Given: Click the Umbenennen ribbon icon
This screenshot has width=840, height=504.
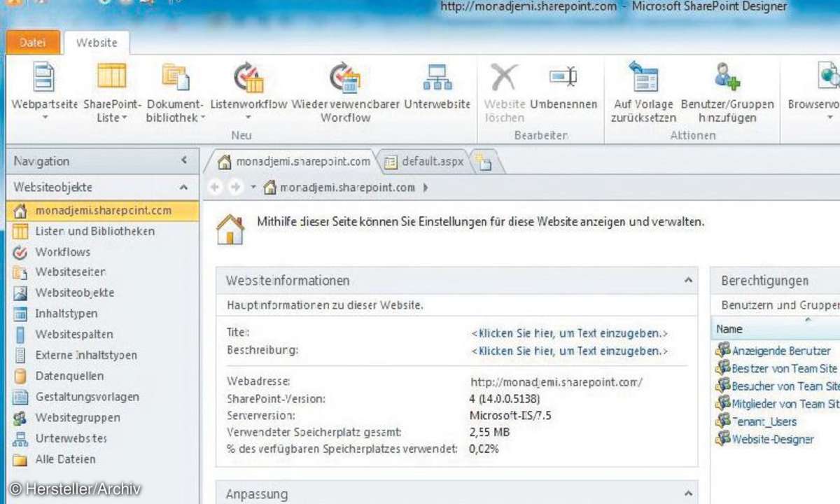Looking at the screenshot, I should 563,77.
